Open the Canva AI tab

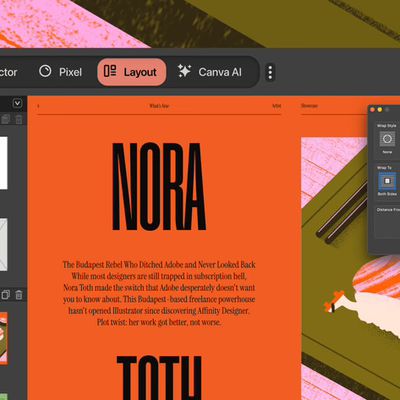[x=210, y=72]
